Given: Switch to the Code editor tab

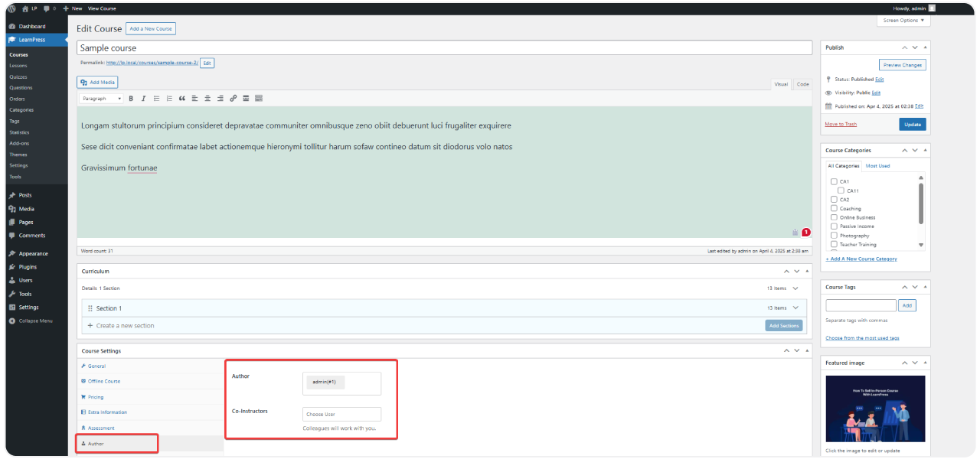Looking at the screenshot, I should pos(802,84).
